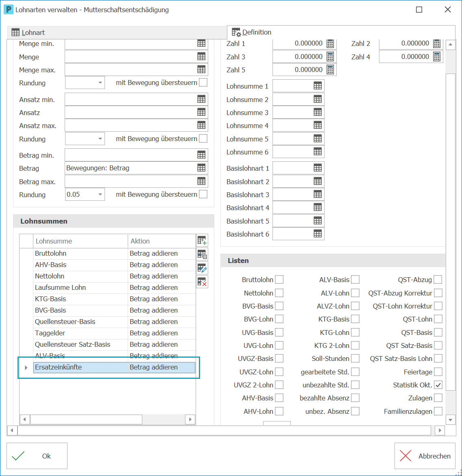
Task: Tick the QST-Abzug checkbox
Action: click(438, 280)
